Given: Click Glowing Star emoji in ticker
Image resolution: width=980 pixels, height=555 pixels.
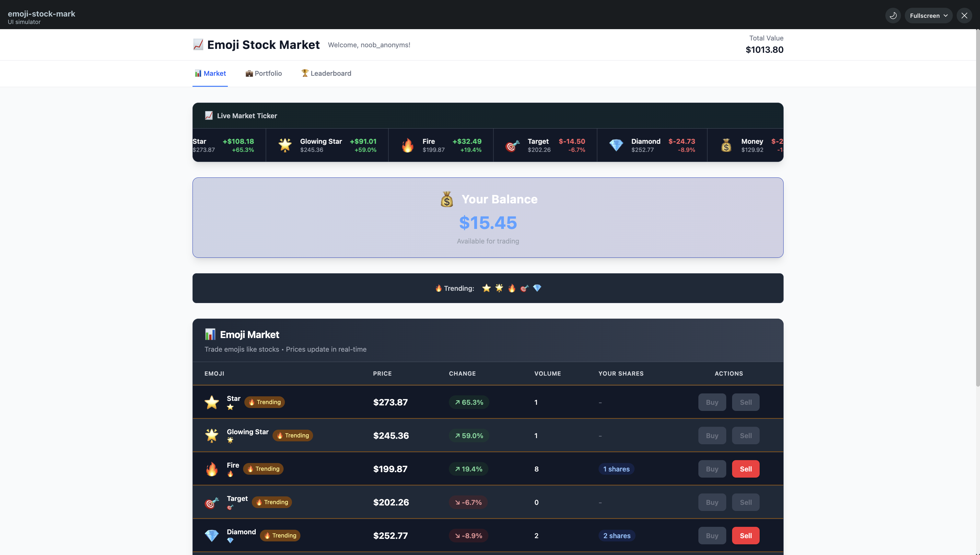Looking at the screenshot, I should coord(285,145).
